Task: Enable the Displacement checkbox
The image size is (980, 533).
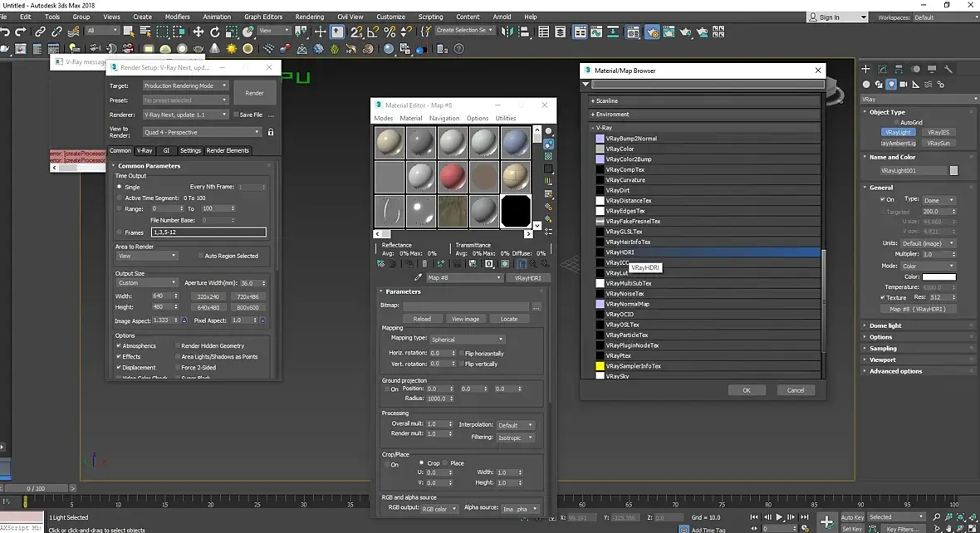Action: tap(120, 367)
